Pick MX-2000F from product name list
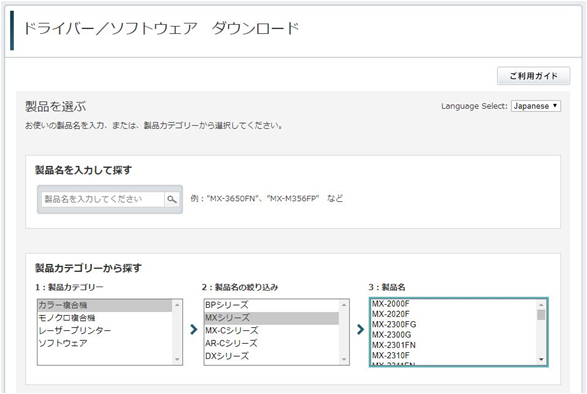This screenshot has width=587, height=394. (453, 304)
